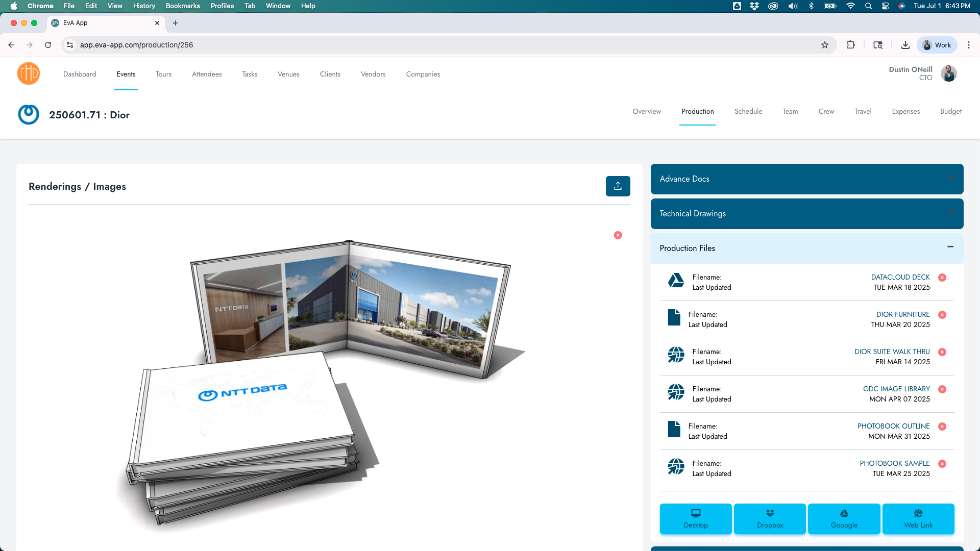Click the web link icon for GDC IMAGE LIBRARY
980x551 pixels.
tap(676, 392)
